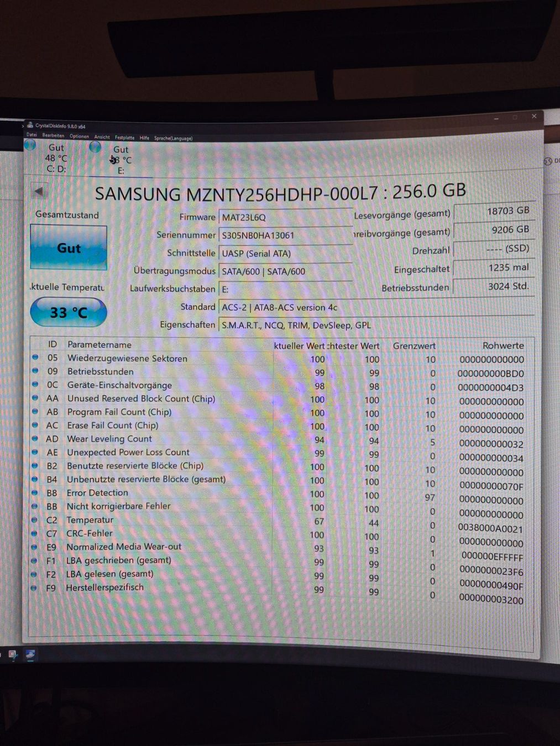The image size is (560, 746).
Task: Click status dot of Normalized Media Wear-out
Action: (34, 547)
